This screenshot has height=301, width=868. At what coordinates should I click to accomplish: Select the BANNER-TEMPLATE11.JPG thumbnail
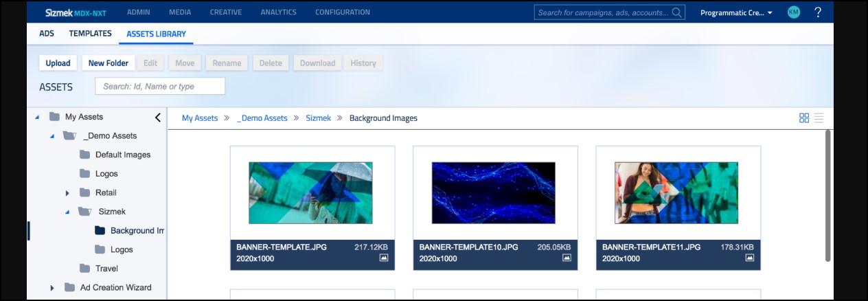point(676,192)
